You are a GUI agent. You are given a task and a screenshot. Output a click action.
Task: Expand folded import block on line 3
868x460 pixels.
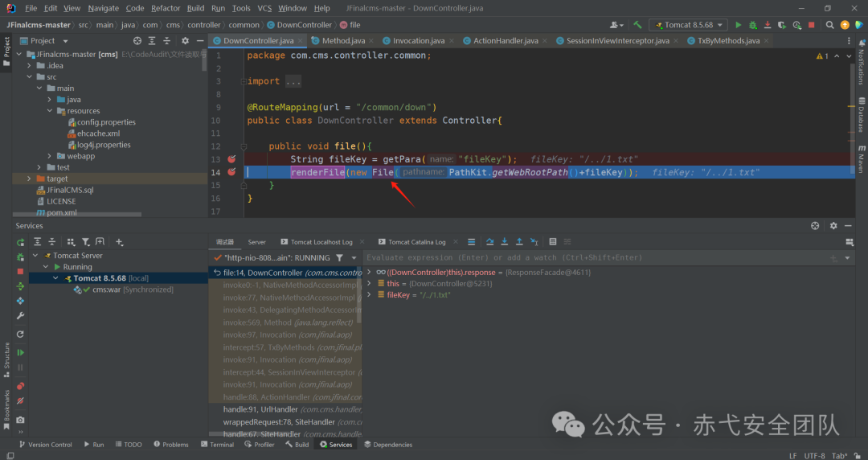[244, 81]
